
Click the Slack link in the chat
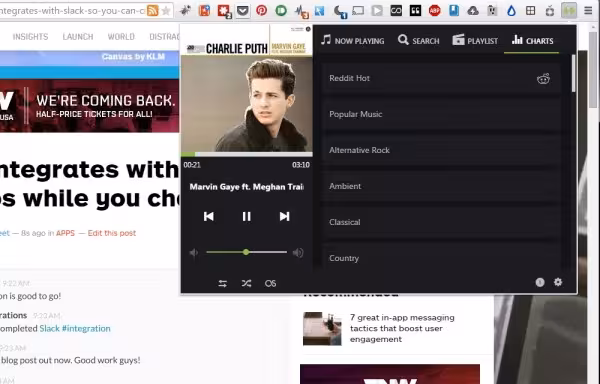(49, 329)
